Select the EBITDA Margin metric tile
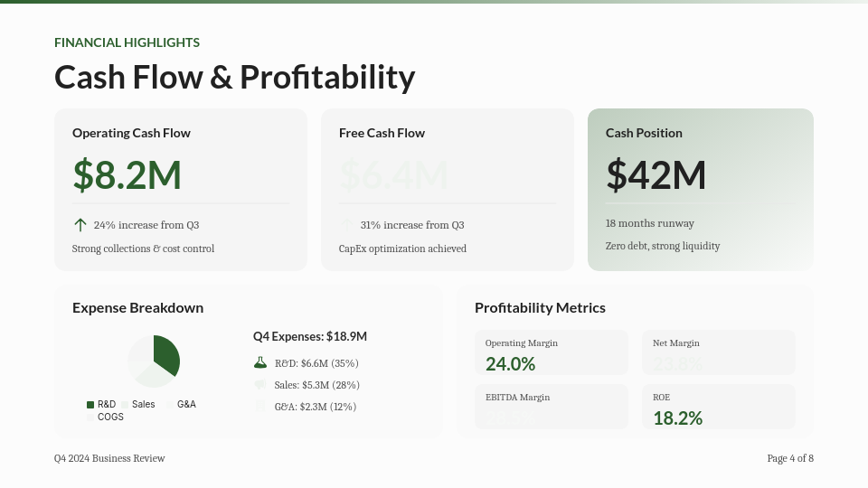Screen dimensions: 868x488 click(x=551, y=407)
